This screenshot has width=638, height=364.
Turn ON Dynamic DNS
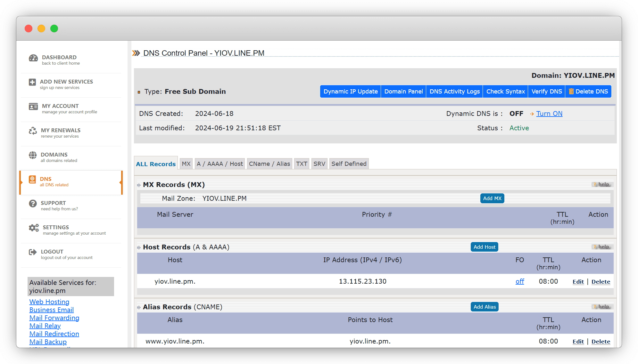pyautogui.click(x=549, y=114)
